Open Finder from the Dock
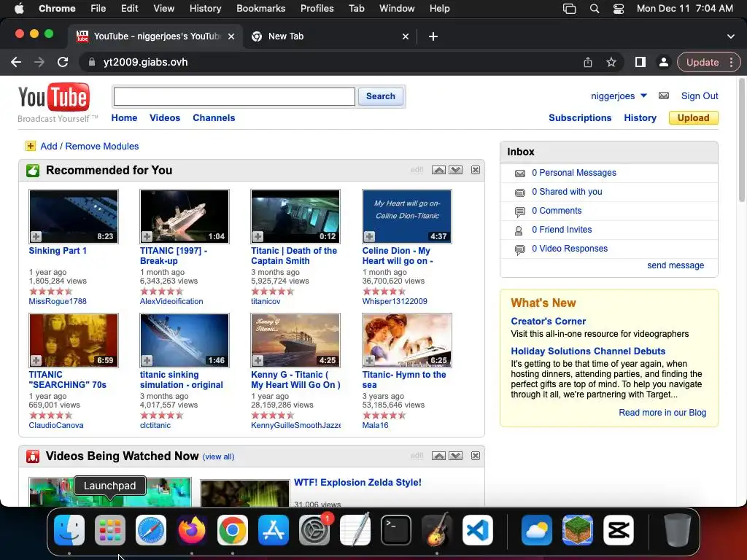Image resolution: width=747 pixels, height=560 pixels. tap(69, 530)
